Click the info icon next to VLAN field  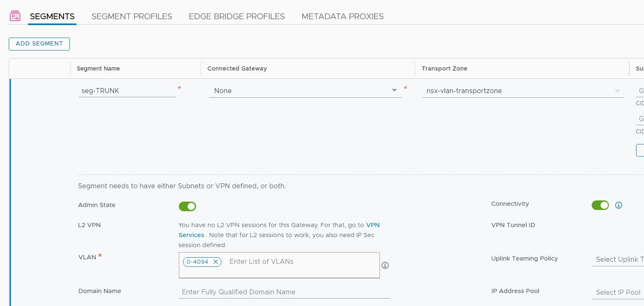385,265
